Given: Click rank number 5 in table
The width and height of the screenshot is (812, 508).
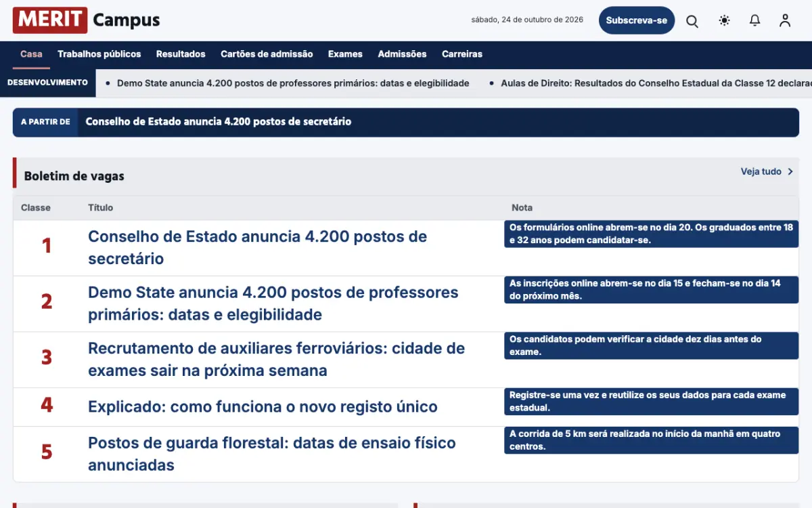Looking at the screenshot, I should pyautogui.click(x=47, y=452).
